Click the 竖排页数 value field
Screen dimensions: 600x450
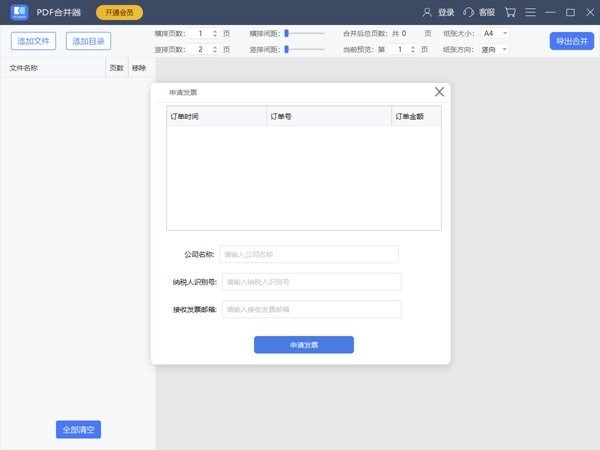200,49
